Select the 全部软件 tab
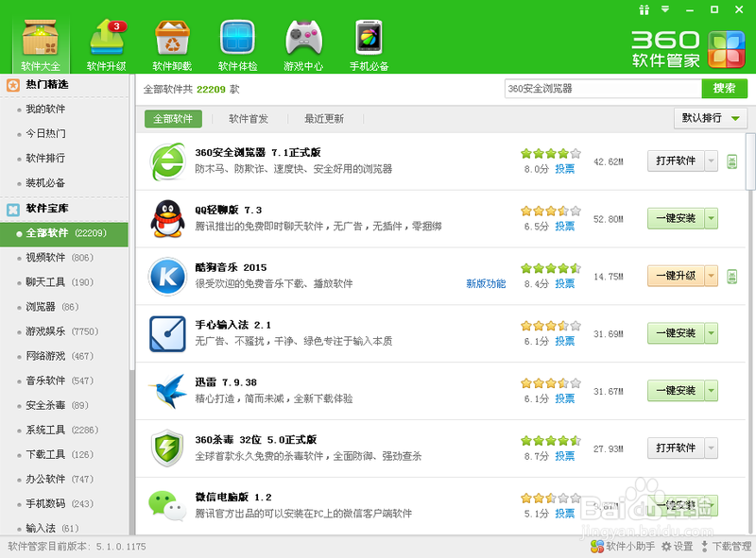756x558 pixels. pos(173,119)
